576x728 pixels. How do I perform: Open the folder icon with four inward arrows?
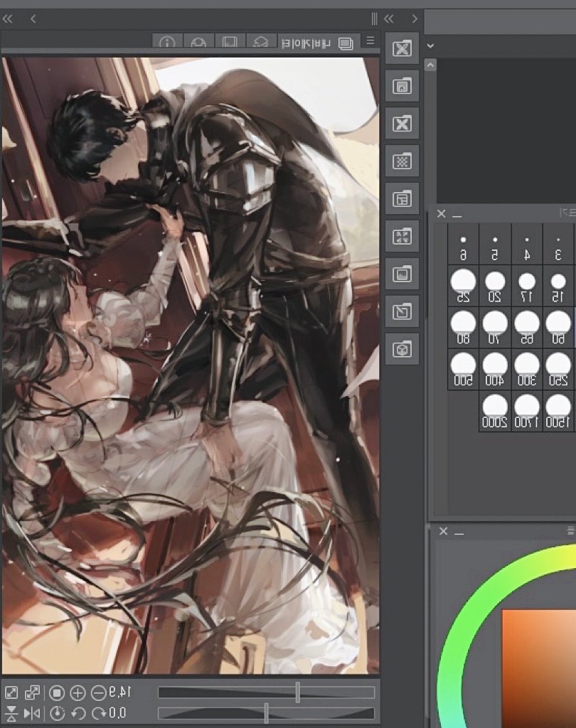click(x=402, y=236)
